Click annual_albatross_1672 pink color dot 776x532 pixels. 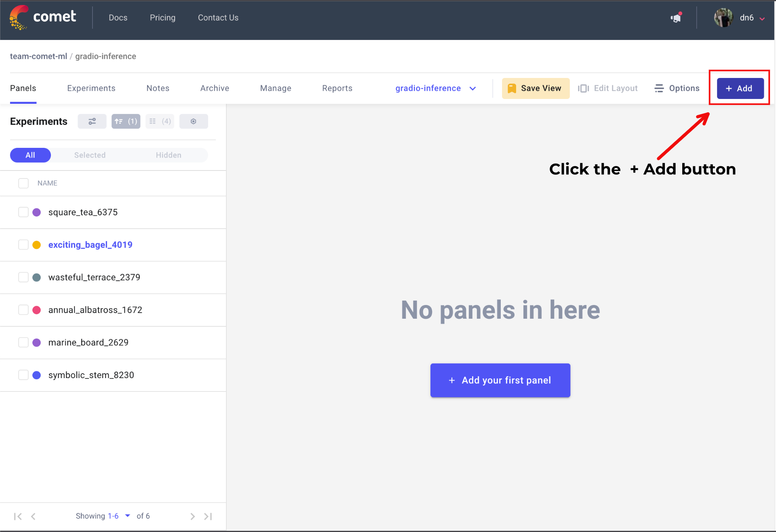36,310
